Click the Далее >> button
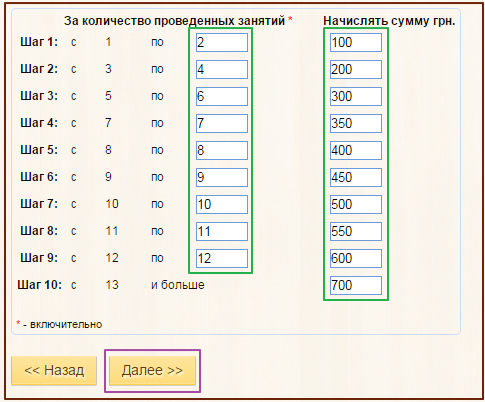 coord(152,371)
